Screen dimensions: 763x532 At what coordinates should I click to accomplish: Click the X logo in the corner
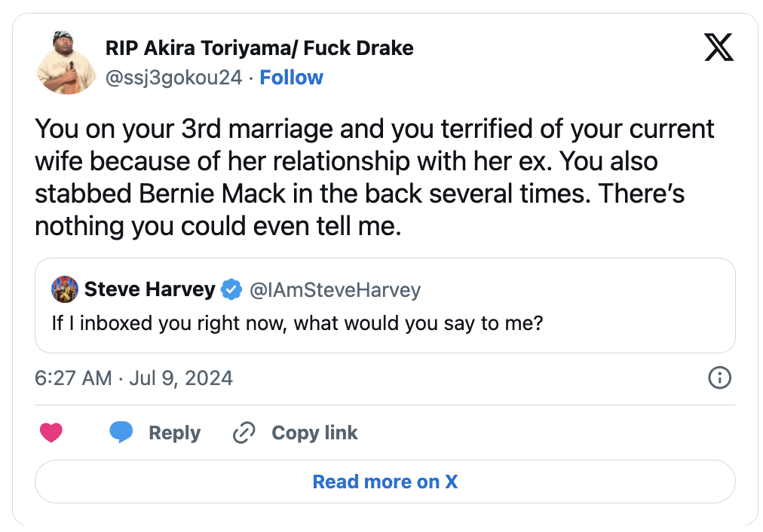pyautogui.click(x=719, y=47)
